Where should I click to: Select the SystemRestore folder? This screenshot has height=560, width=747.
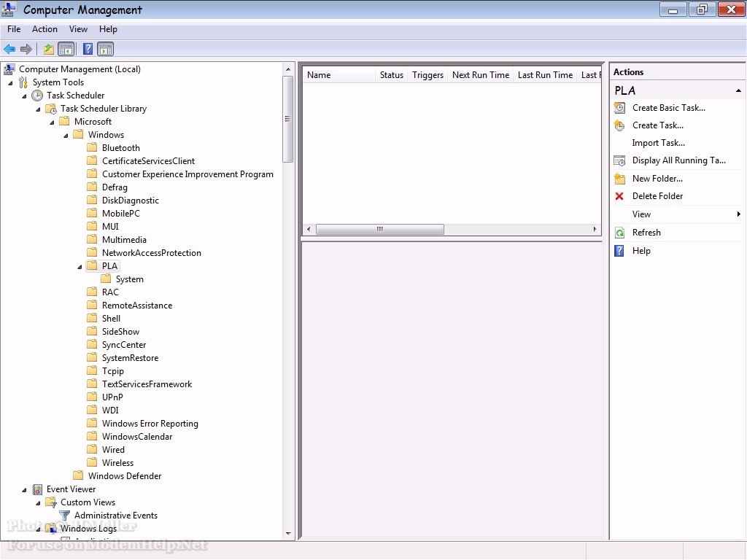click(130, 358)
